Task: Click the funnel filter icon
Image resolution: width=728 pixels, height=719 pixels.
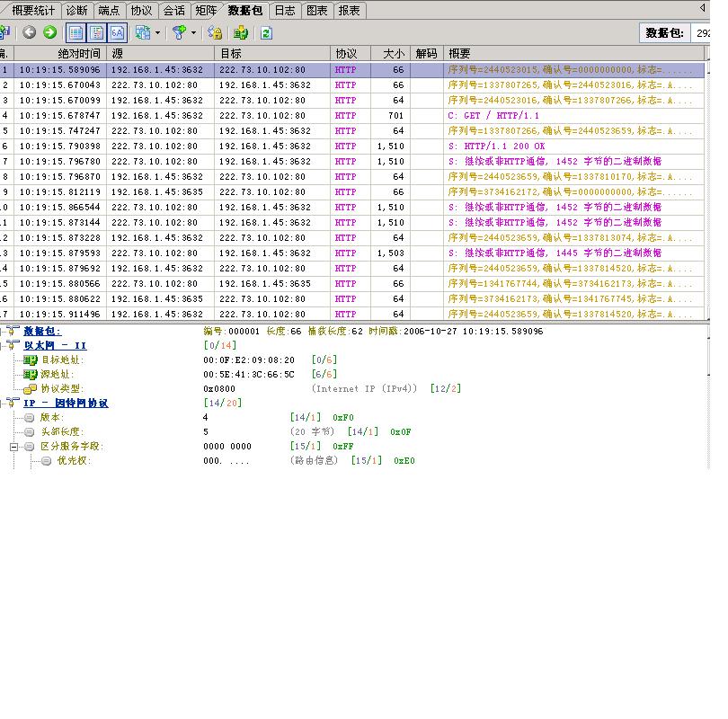Action: pos(180,32)
